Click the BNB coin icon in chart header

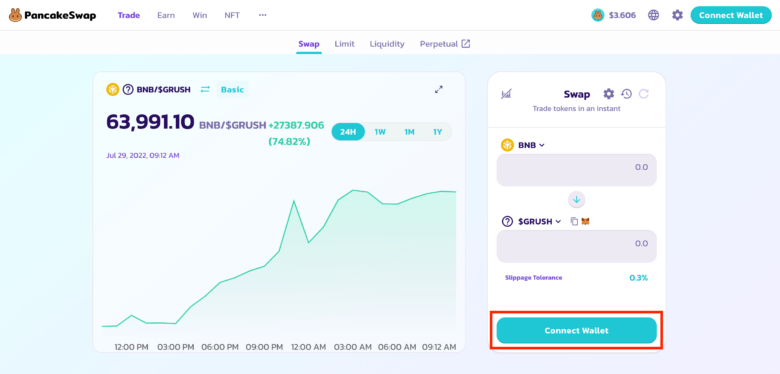112,90
